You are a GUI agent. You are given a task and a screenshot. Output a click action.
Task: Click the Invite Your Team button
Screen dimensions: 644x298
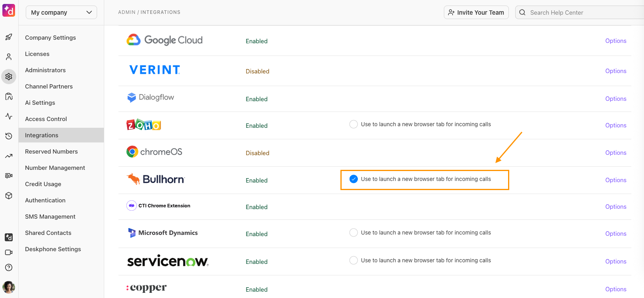pyautogui.click(x=476, y=12)
